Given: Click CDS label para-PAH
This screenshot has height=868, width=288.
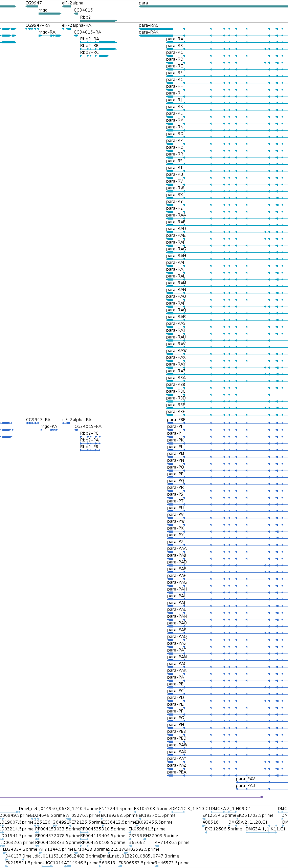Looking at the screenshot, I should [177, 589].
